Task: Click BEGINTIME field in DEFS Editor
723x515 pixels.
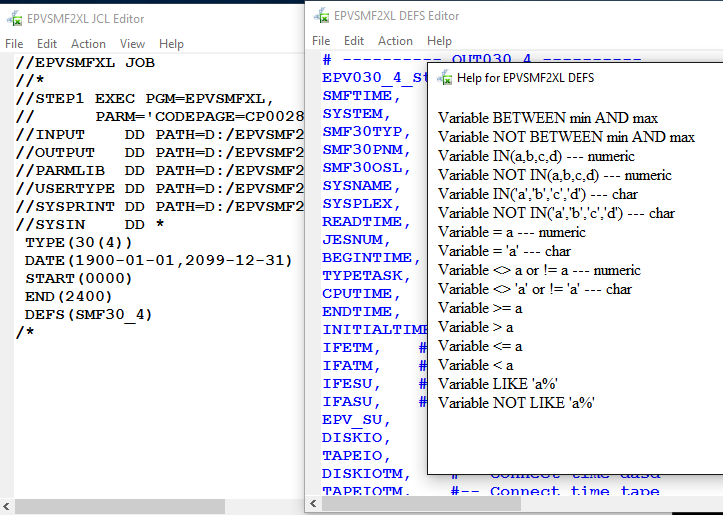Action: (372, 258)
